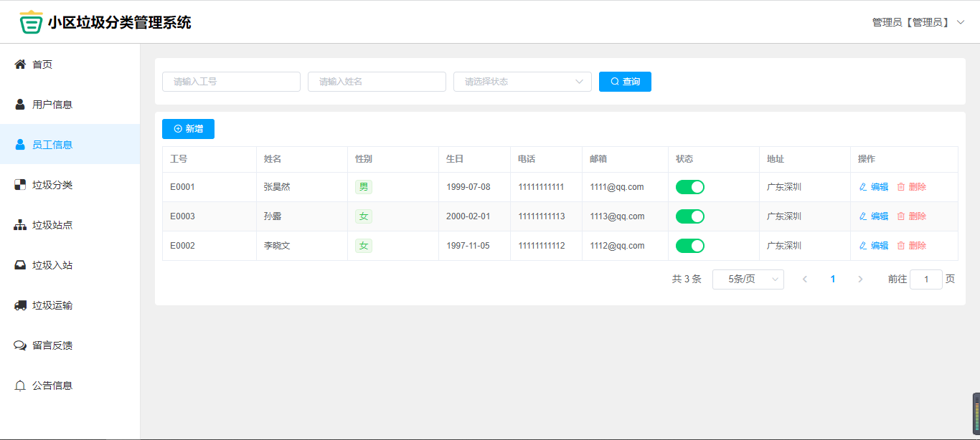Toggle the status switch for 张昊然

[x=689, y=187]
